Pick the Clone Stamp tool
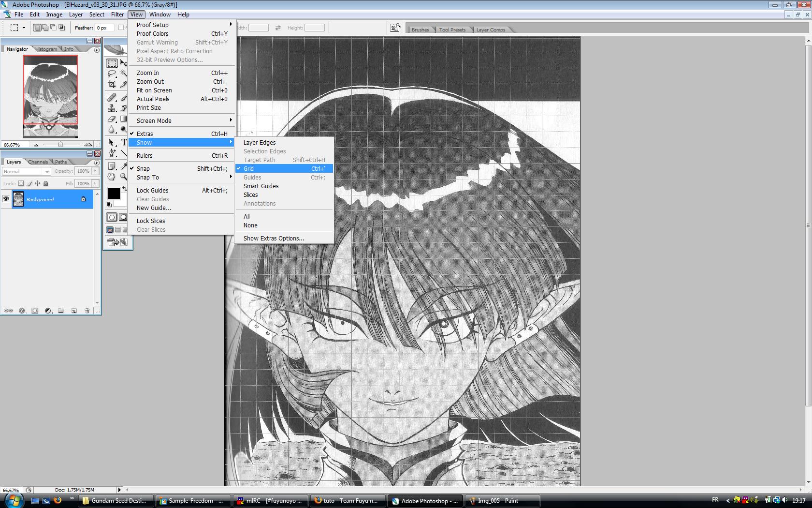 point(112,108)
